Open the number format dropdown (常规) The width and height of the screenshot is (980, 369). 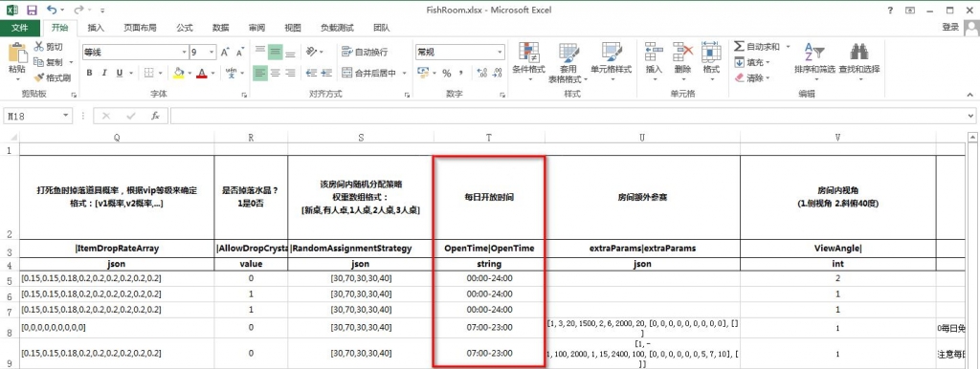tap(500, 52)
